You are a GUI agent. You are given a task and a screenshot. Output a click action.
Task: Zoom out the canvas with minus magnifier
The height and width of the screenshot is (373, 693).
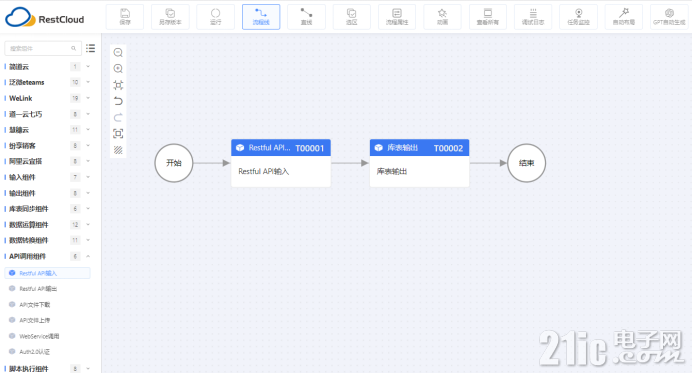tap(118, 53)
